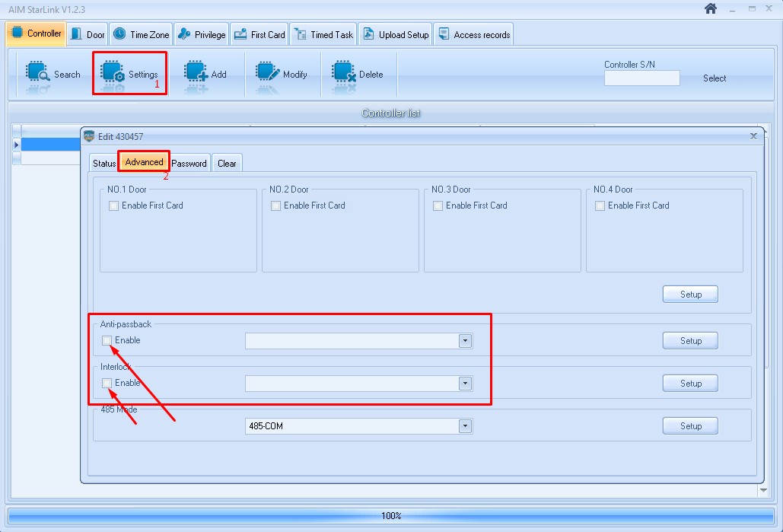Screen dimensions: 783x532
Task: Click the 100% progress bar
Action: (x=391, y=515)
